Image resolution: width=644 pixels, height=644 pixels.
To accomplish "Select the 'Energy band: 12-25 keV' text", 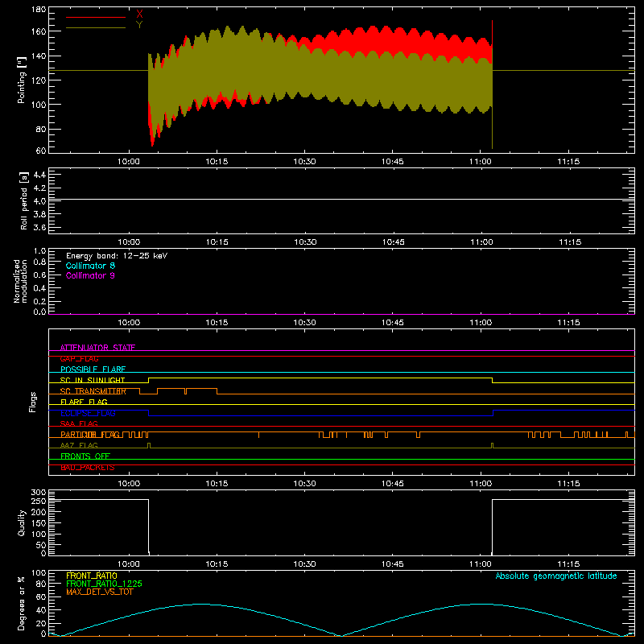I will click(117, 256).
